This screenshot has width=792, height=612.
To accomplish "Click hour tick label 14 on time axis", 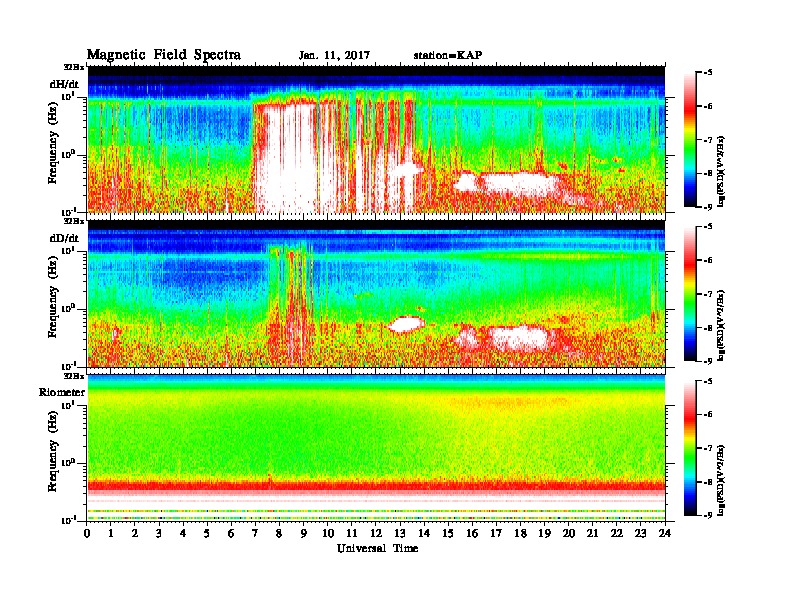I will point(424,533).
